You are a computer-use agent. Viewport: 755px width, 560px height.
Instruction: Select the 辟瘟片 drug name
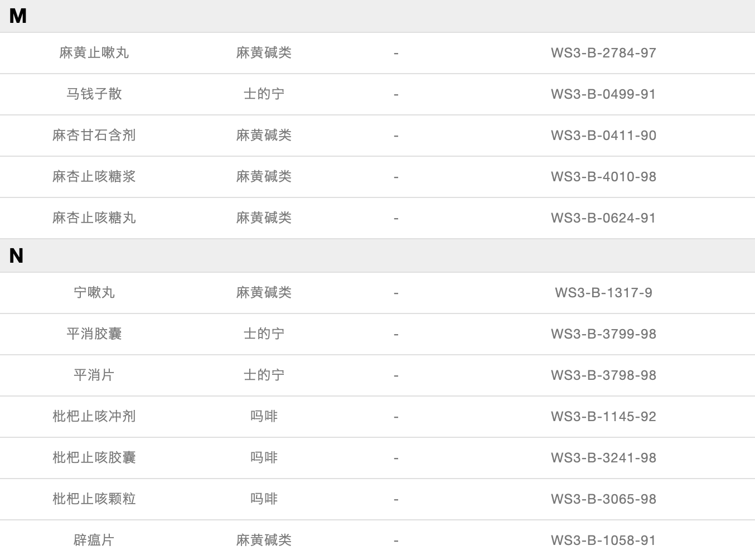click(x=94, y=540)
